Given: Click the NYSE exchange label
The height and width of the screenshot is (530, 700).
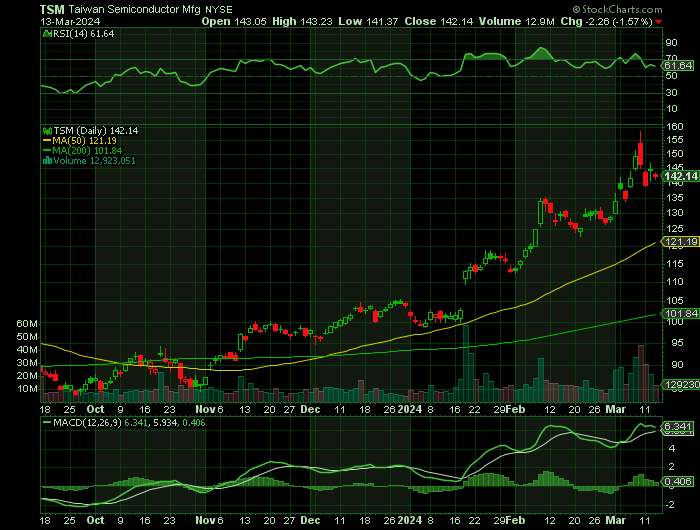Looking at the screenshot, I should pos(219,10).
